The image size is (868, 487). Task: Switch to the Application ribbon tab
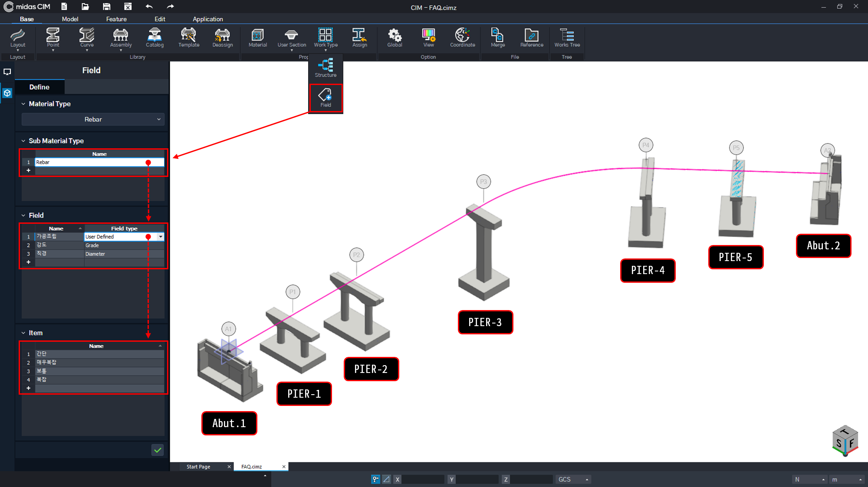(x=208, y=19)
